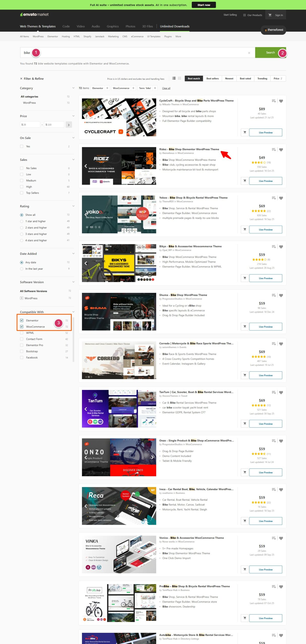This screenshot has height=644, width=306.
Task: Click the shopping cart icon in header
Action: (270, 15)
